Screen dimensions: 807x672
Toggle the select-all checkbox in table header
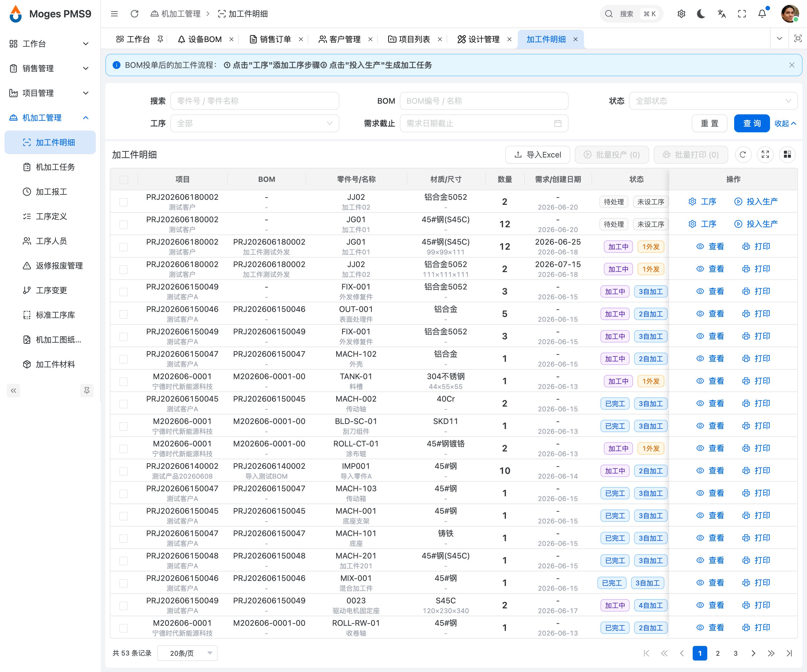pyautogui.click(x=123, y=179)
